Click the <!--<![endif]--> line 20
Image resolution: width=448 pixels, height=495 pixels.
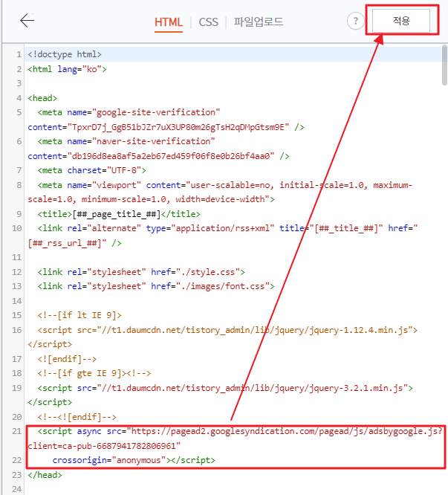coord(77,417)
